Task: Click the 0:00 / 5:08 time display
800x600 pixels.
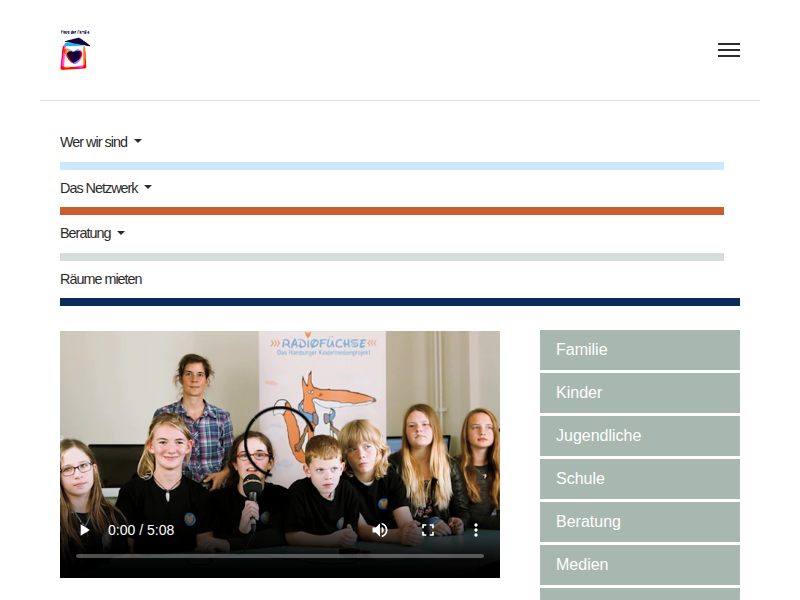Action: coord(141,530)
